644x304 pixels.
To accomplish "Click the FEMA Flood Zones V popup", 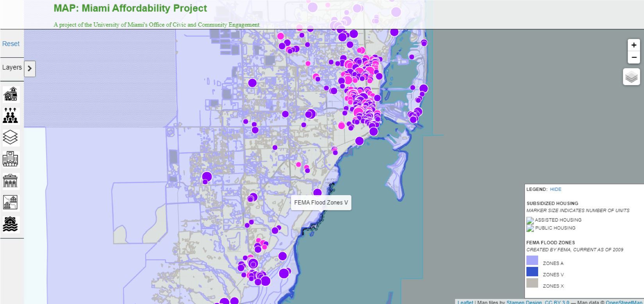I will click(x=321, y=203).
